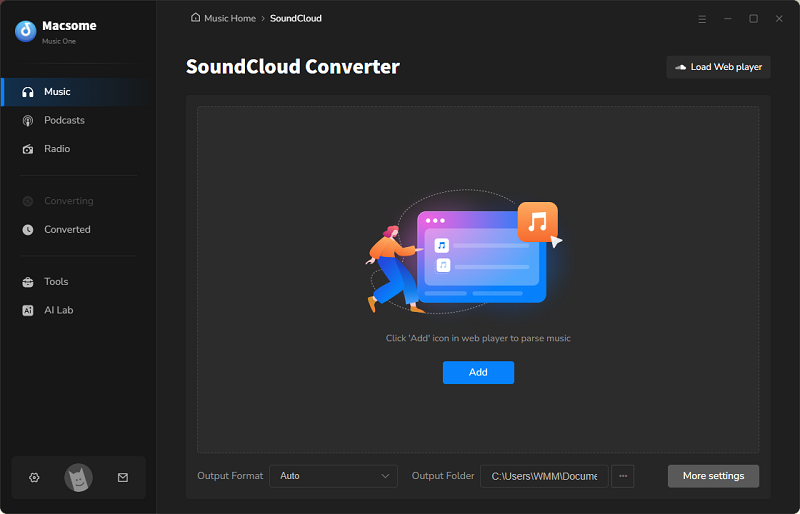
Task: Open the Tools section
Action: (77, 282)
